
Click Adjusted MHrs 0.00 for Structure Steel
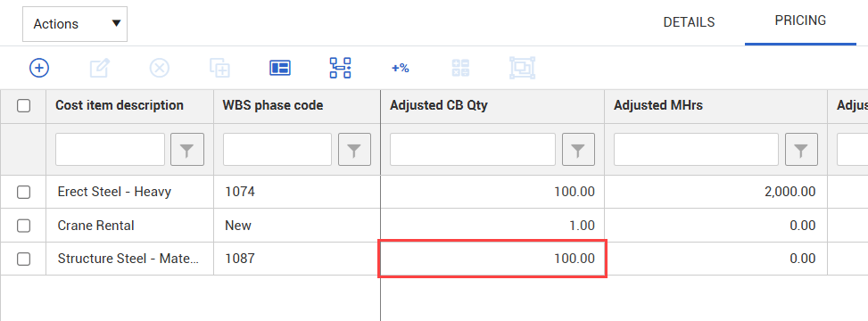pos(715,259)
